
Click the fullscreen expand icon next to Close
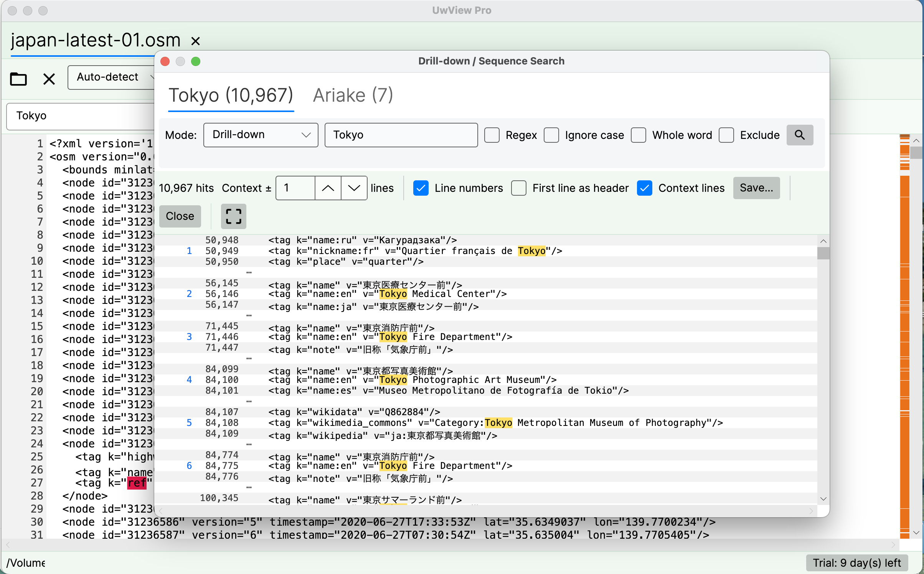click(233, 216)
